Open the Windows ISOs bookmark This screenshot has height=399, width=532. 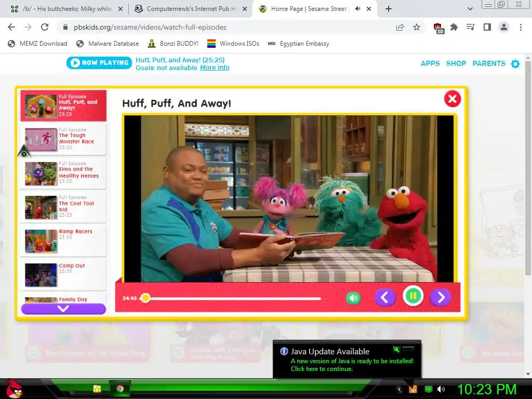click(233, 44)
